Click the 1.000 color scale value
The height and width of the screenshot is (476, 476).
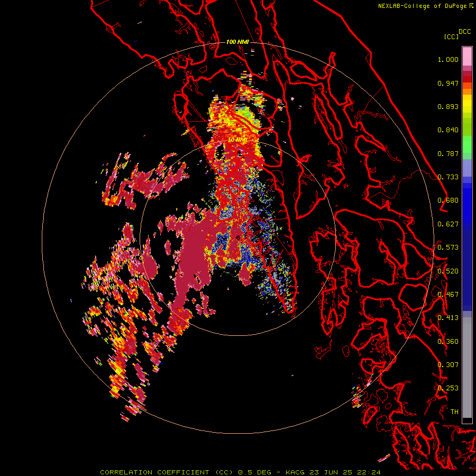coord(448,59)
